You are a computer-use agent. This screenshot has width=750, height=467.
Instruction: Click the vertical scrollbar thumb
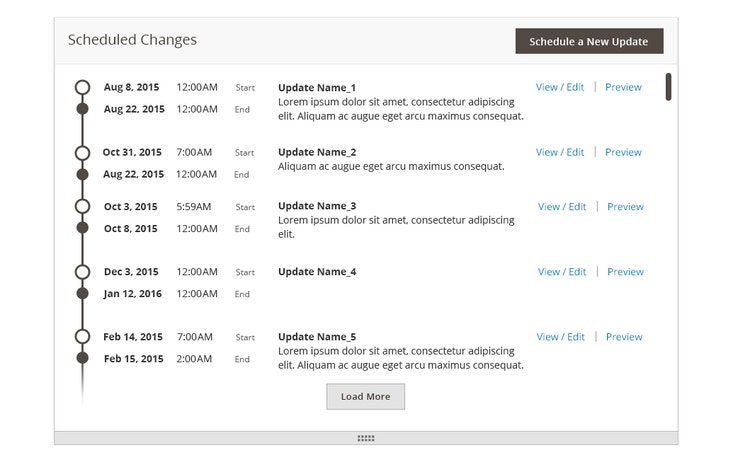pos(668,87)
